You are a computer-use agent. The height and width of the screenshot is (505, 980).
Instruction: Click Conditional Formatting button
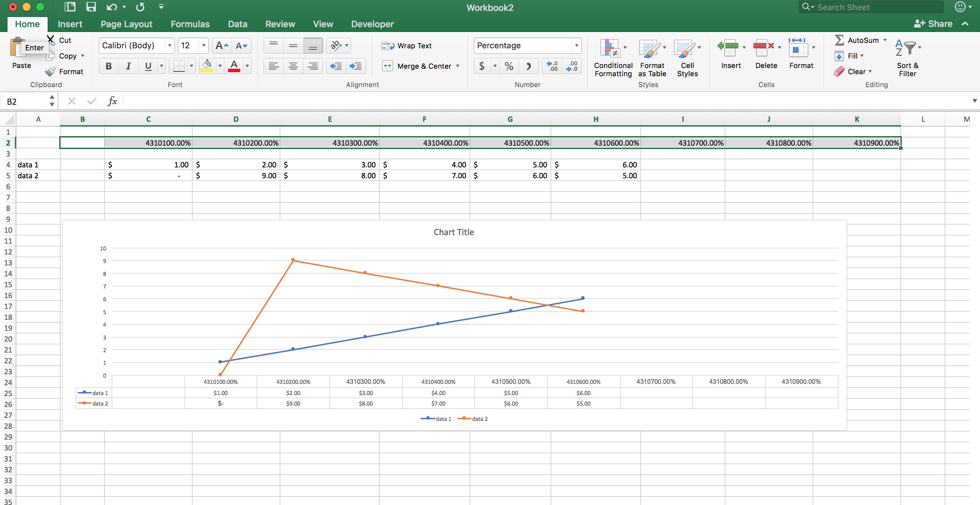click(613, 58)
